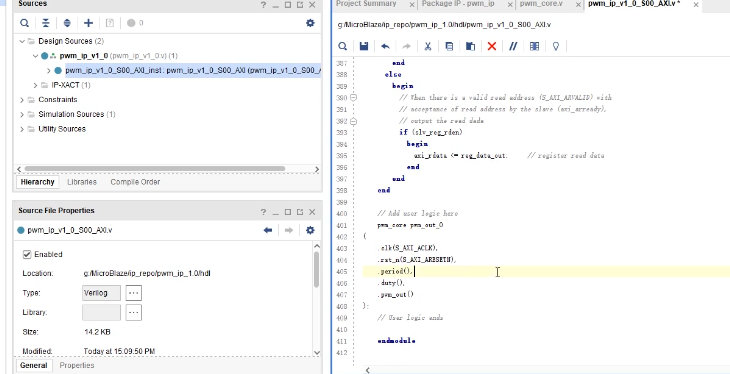This screenshot has height=374, width=730.
Task: Collapse all sources in Sources toolbar
Action: click(46, 23)
